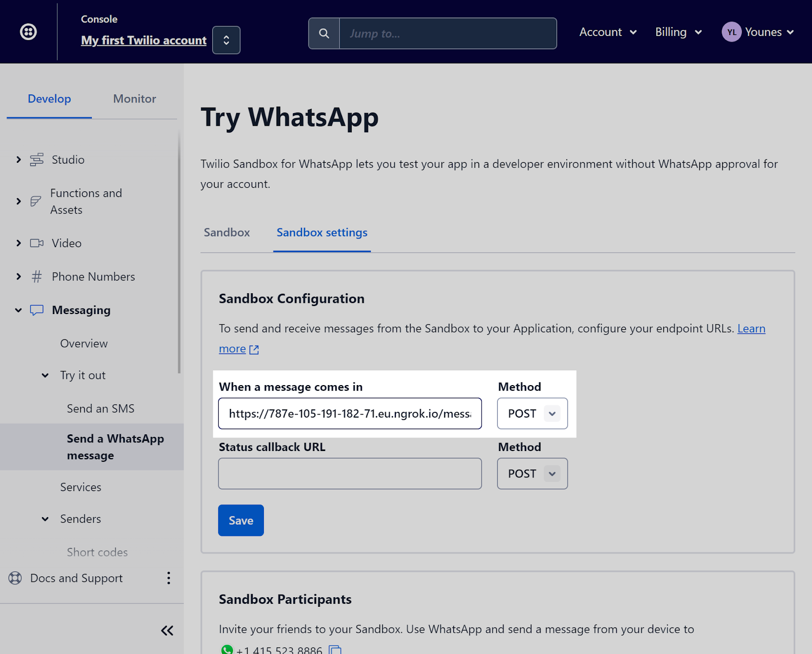Collapse the sidebar with double chevron
This screenshot has height=654, width=812.
tap(167, 631)
